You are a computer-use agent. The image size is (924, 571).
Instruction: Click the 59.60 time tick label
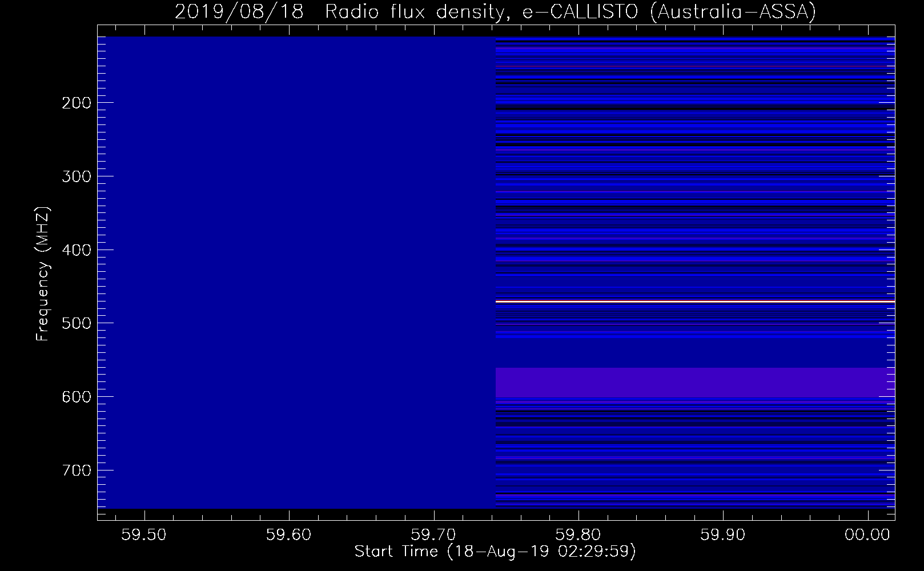click(x=289, y=535)
